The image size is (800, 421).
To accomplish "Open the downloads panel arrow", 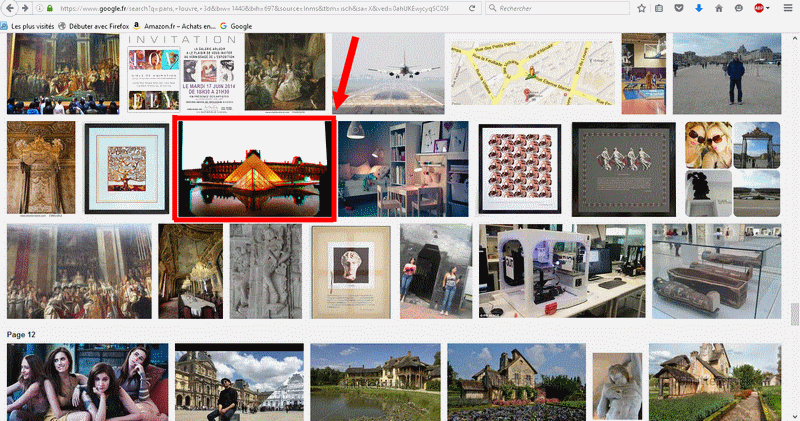I will pyautogui.click(x=698, y=8).
